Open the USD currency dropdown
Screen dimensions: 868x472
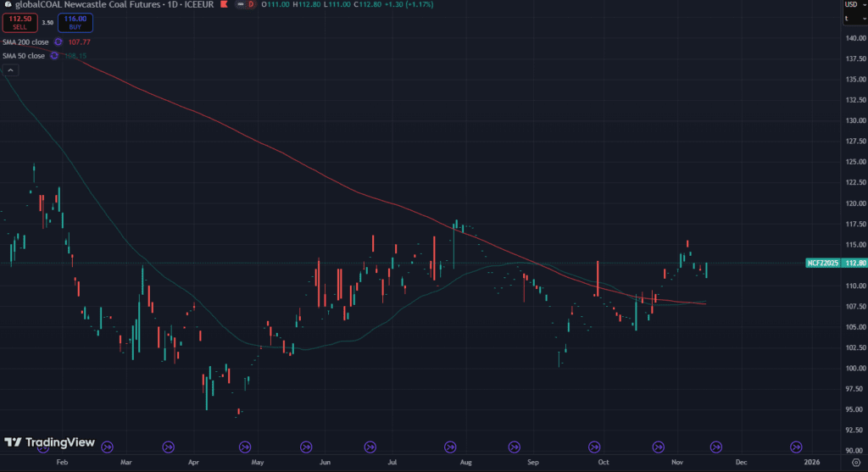[851, 5]
